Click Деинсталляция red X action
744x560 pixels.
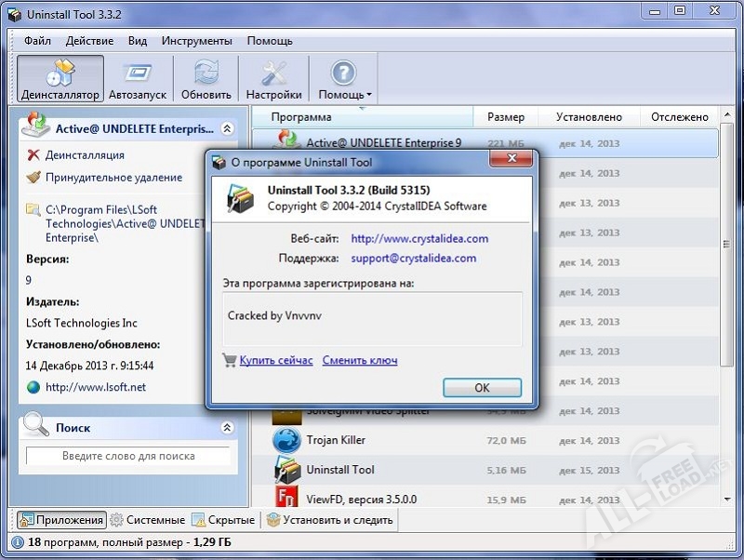coord(34,155)
